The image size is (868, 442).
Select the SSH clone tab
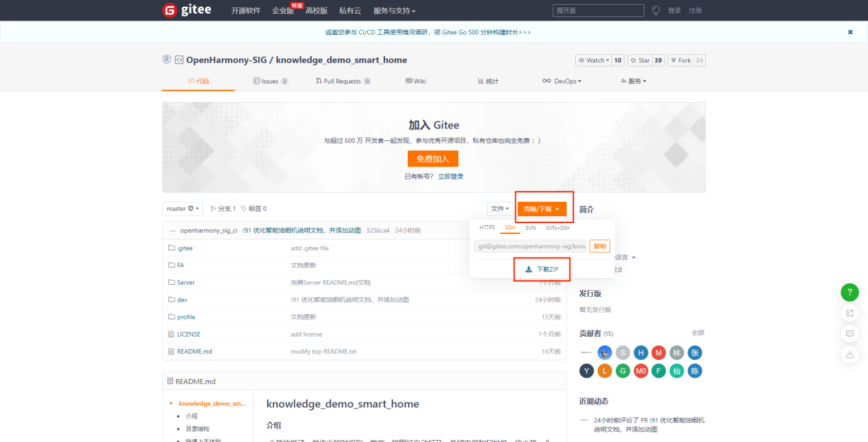coord(510,228)
